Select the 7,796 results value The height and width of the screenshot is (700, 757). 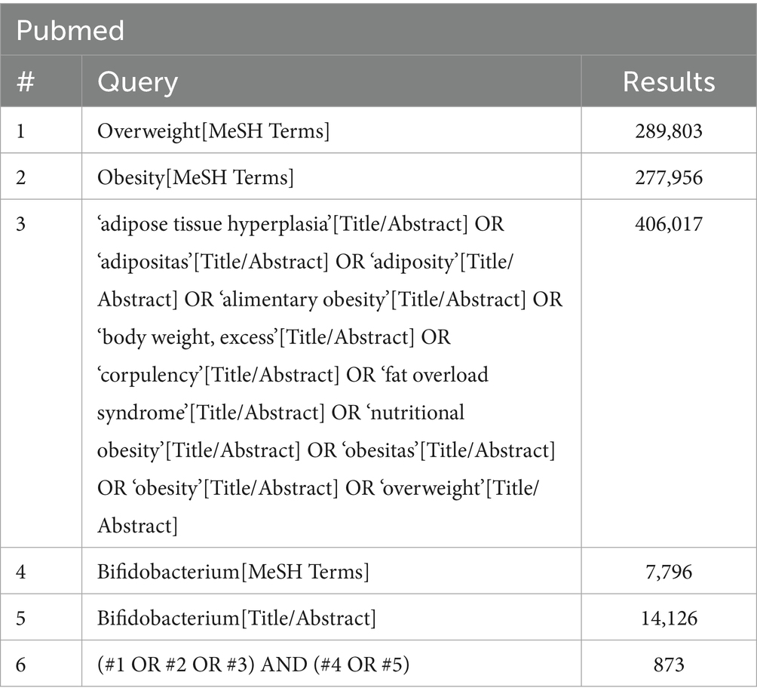click(668, 573)
